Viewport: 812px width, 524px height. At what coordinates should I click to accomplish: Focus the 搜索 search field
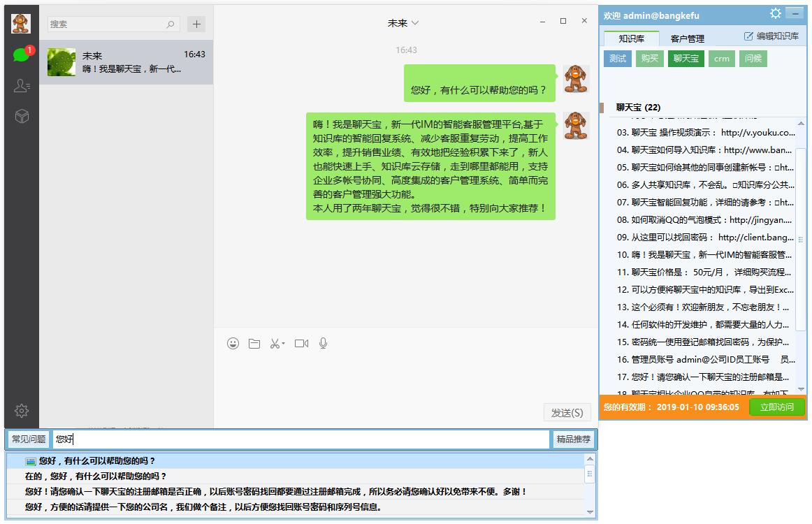click(114, 24)
